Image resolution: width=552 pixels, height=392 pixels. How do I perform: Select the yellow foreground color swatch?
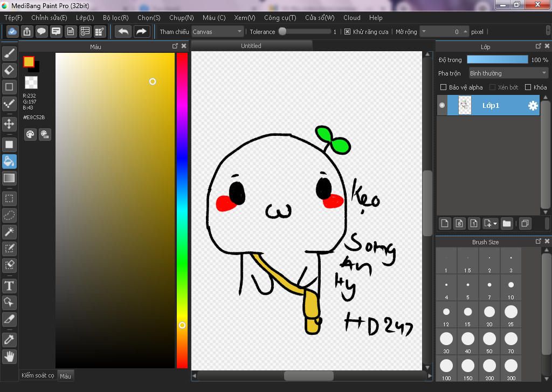point(29,61)
